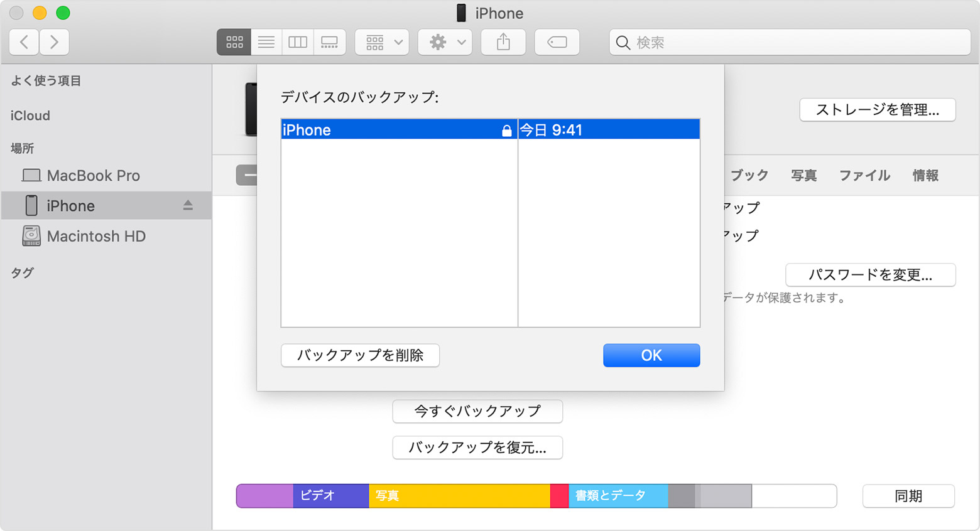This screenshot has width=980, height=531.
Task: Eject iPhone using sidebar eject icon
Action: [x=188, y=205]
